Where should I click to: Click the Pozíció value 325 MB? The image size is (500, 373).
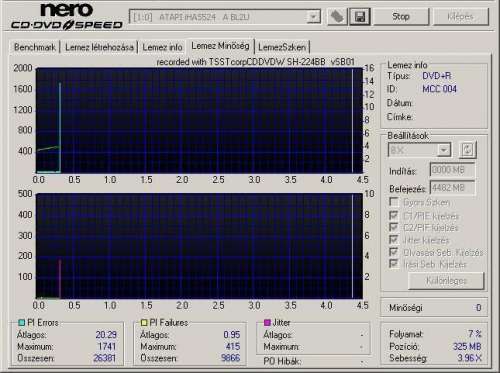[467, 346]
